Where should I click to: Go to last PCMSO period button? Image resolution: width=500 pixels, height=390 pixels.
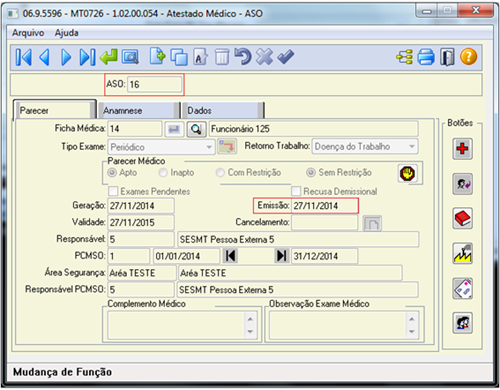pos(282,256)
